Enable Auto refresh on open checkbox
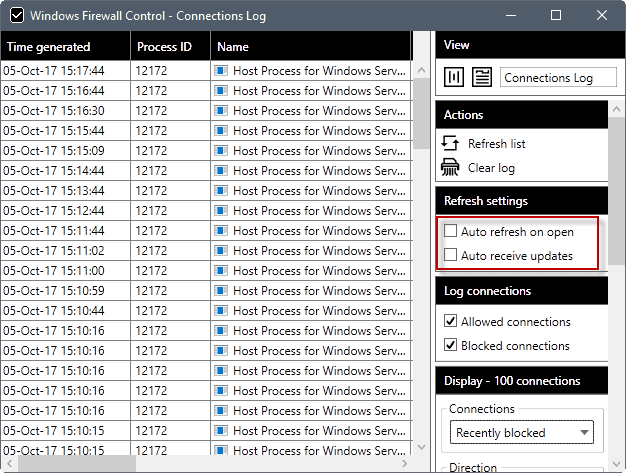The height and width of the screenshot is (473, 626). [450, 231]
